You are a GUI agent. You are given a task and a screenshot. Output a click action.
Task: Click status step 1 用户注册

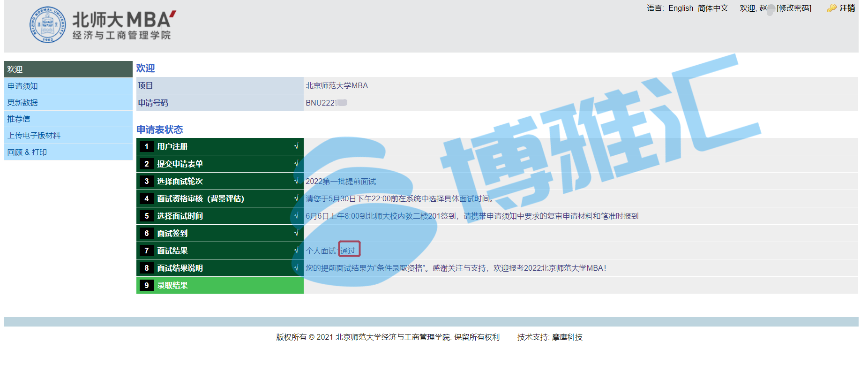coord(220,146)
